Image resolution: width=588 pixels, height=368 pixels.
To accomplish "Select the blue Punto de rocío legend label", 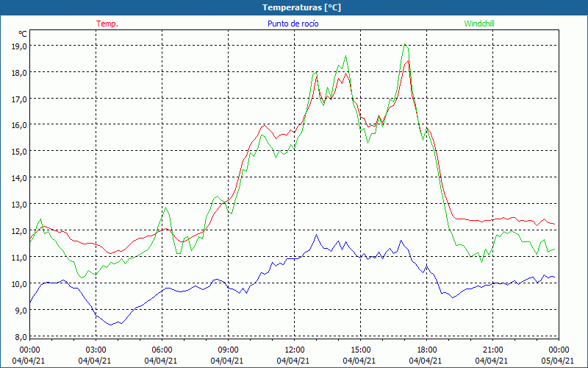I will 293,24.
